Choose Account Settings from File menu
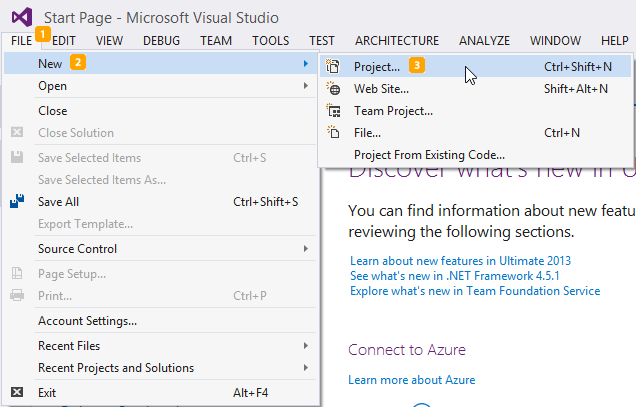The height and width of the screenshot is (407, 636). pos(87,321)
